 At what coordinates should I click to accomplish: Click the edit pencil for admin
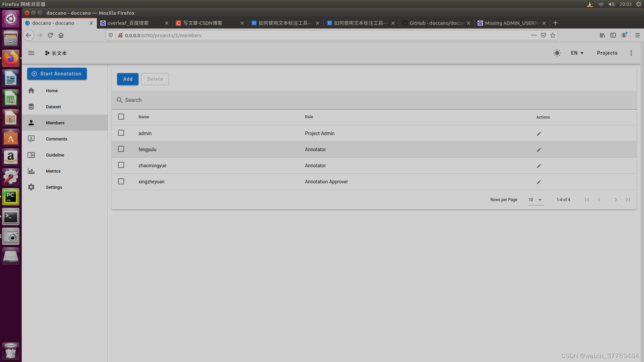(x=539, y=134)
